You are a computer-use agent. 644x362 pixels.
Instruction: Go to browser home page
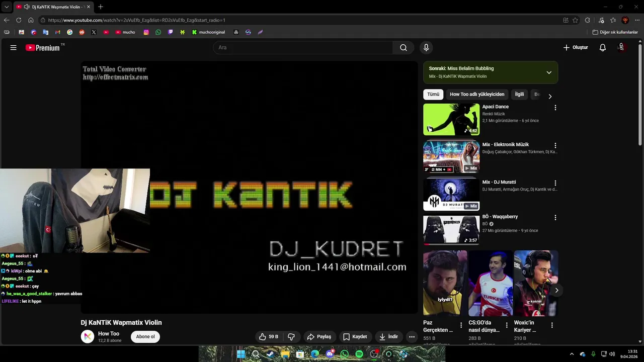click(x=31, y=20)
